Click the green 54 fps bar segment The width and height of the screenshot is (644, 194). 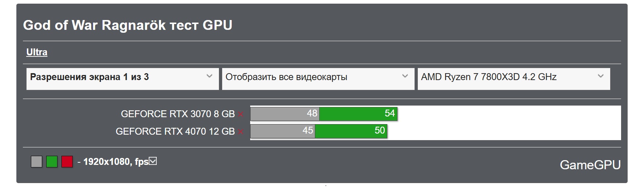[x=358, y=114]
